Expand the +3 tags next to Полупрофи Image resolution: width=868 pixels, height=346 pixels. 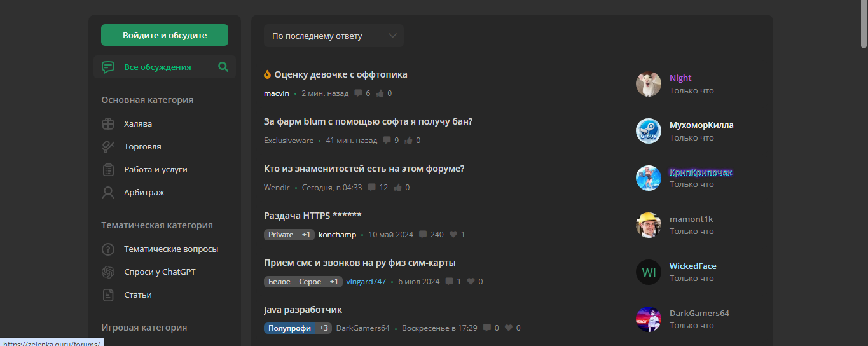324,328
